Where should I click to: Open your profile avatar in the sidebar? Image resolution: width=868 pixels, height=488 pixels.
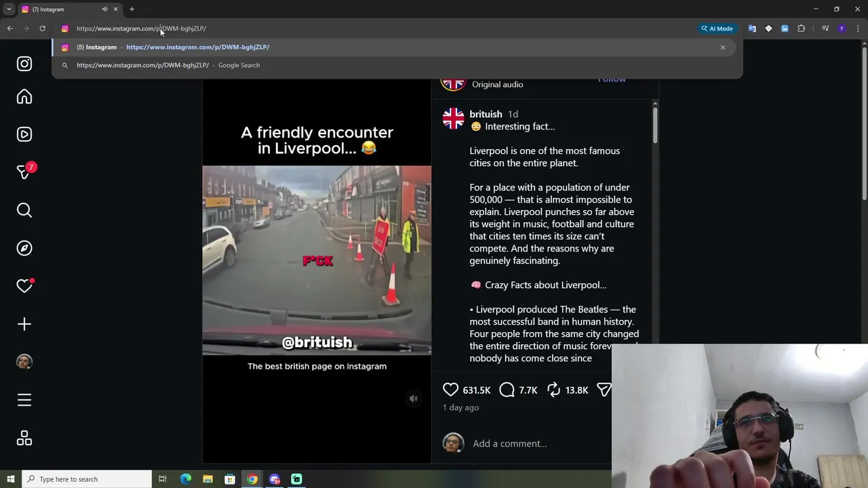pos(24,362)
